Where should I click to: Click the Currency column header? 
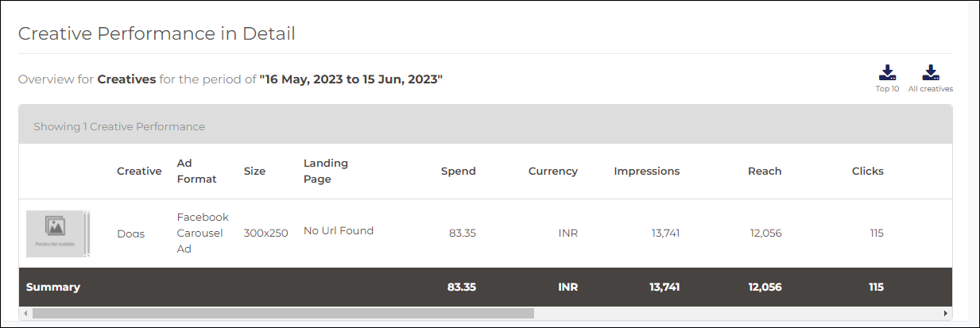(553, 171)
